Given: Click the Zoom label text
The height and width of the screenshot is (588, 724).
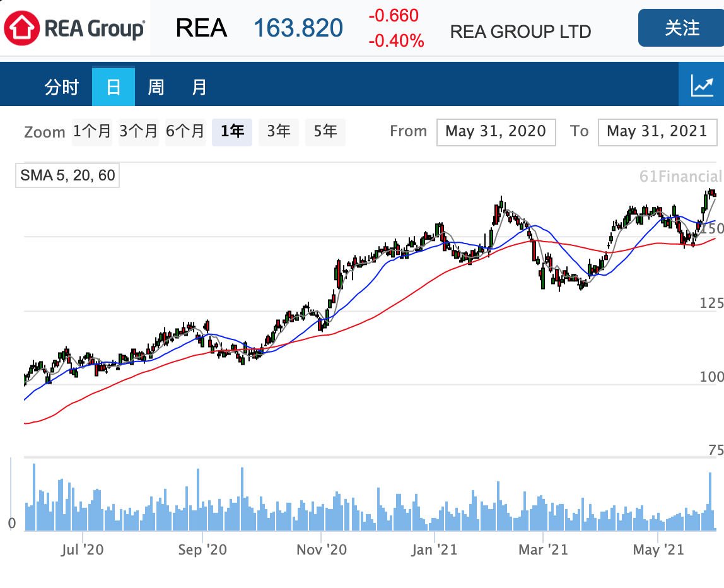Looking at the screenshot, I should coord(44,132).
